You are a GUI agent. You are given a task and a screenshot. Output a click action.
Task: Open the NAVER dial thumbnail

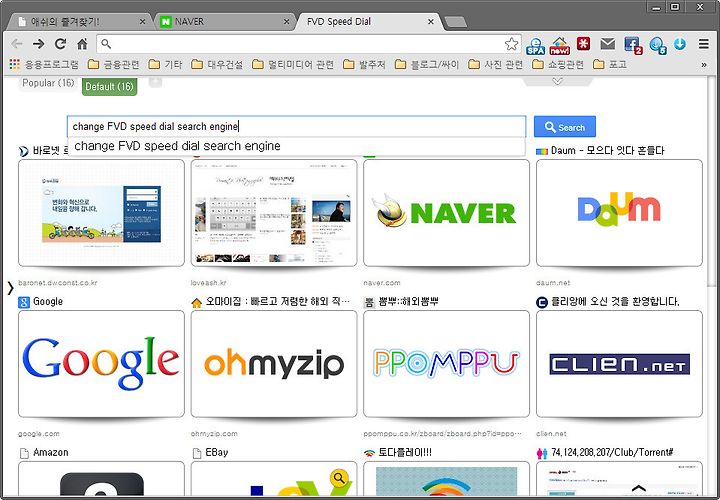click(x=446, y=213)
